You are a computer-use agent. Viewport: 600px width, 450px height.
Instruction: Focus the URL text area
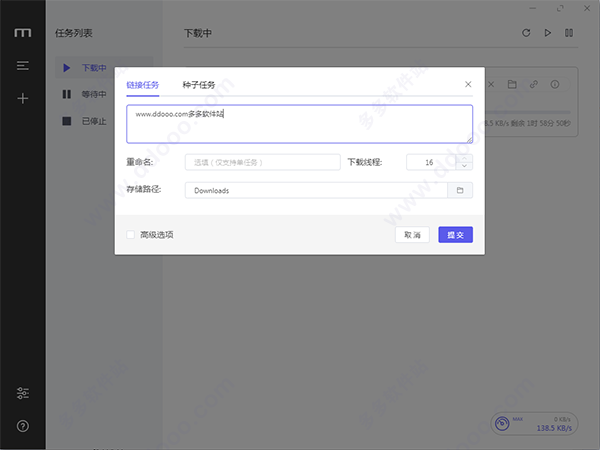(x=300, y=124)
